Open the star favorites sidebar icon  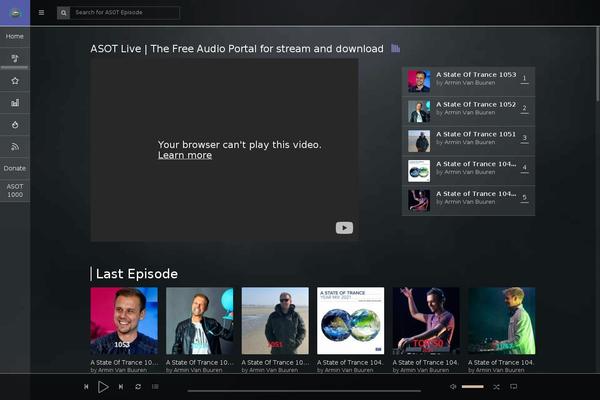click(15, 81)
